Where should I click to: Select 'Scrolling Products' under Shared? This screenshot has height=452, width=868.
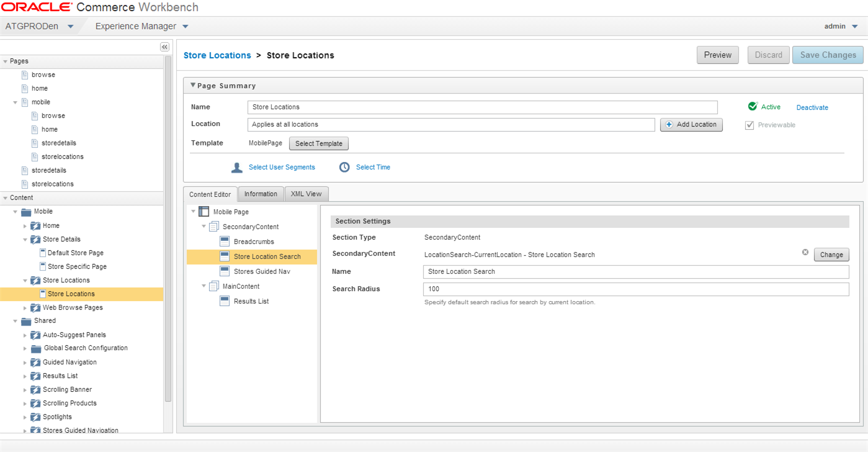tap(69, 403)
